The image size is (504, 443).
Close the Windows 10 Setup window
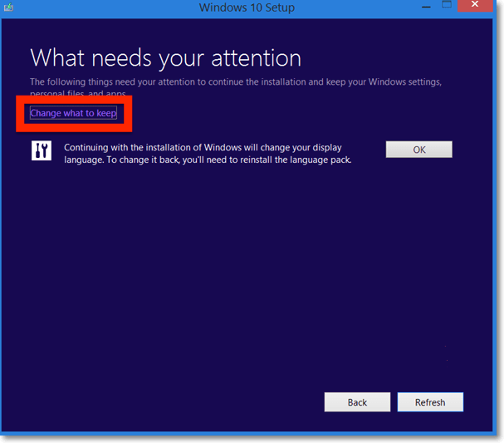[x=475, y=5]
